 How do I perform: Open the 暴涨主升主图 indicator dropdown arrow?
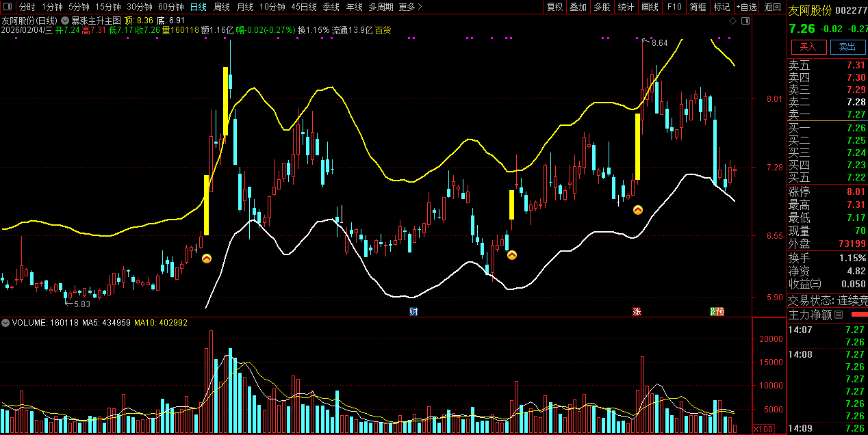coord(65,21)
